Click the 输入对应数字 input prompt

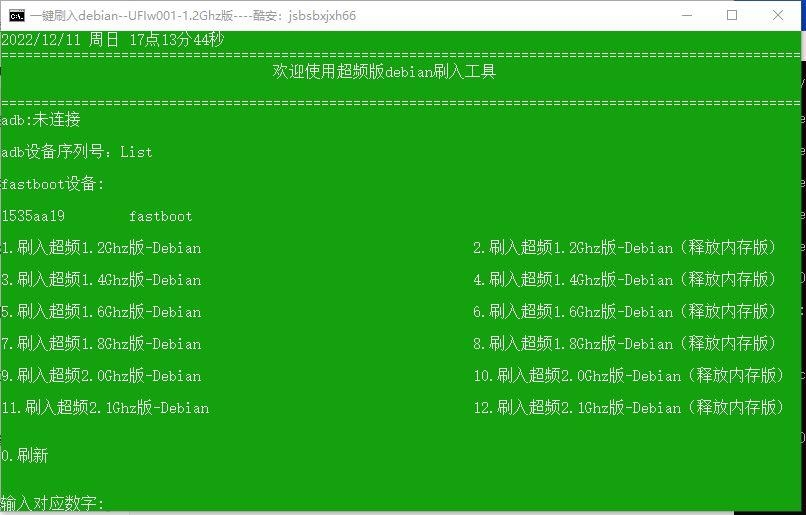point(52,503)
